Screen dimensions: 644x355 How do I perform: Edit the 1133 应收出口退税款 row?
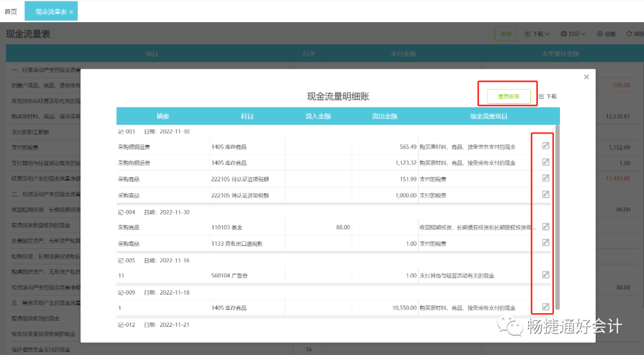546,242
